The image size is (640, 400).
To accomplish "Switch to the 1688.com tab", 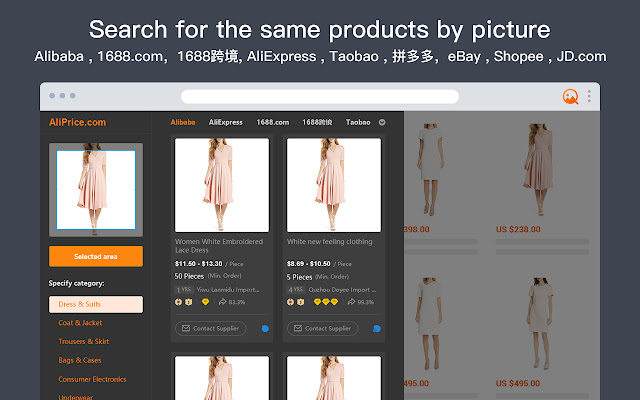I will 273,122.
